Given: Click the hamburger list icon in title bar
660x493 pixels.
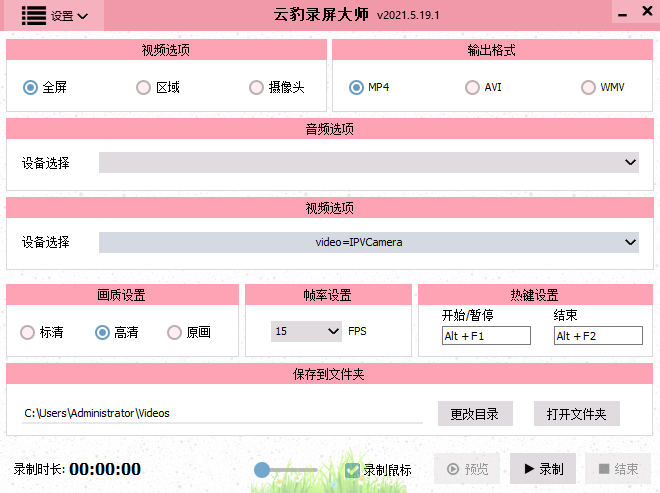Looking at the screenshot, I should [x=34, y=15].
